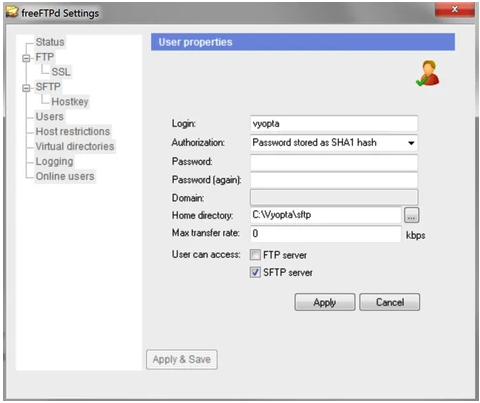Open the Authorization dropdown list

[334, 143]
